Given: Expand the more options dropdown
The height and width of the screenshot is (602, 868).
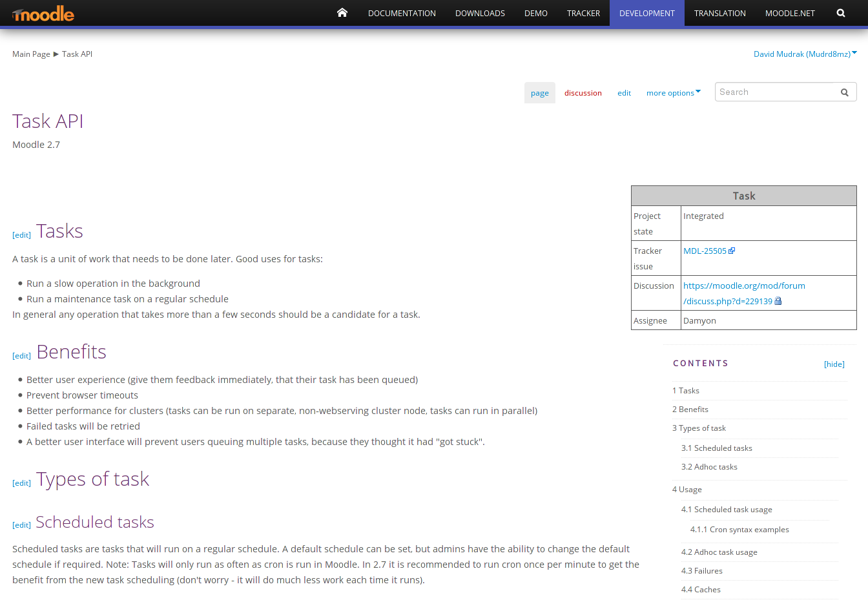Looking at the screenshot, I should click(674, 93).
